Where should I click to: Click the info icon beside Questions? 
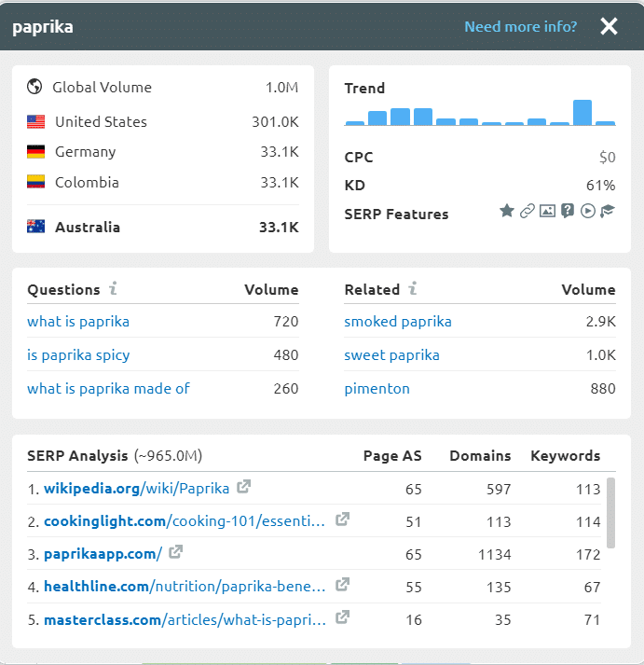[113, 288]
